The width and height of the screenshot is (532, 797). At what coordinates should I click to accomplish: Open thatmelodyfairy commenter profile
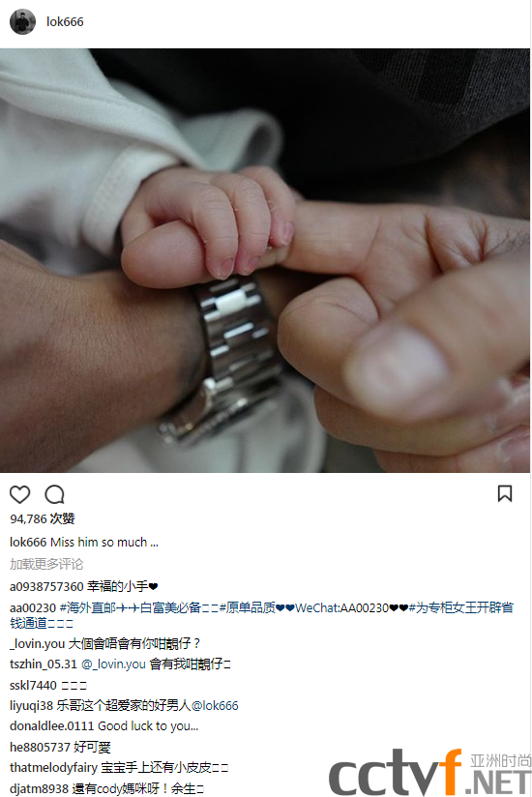pyautogui.click(x=53, y=768)
